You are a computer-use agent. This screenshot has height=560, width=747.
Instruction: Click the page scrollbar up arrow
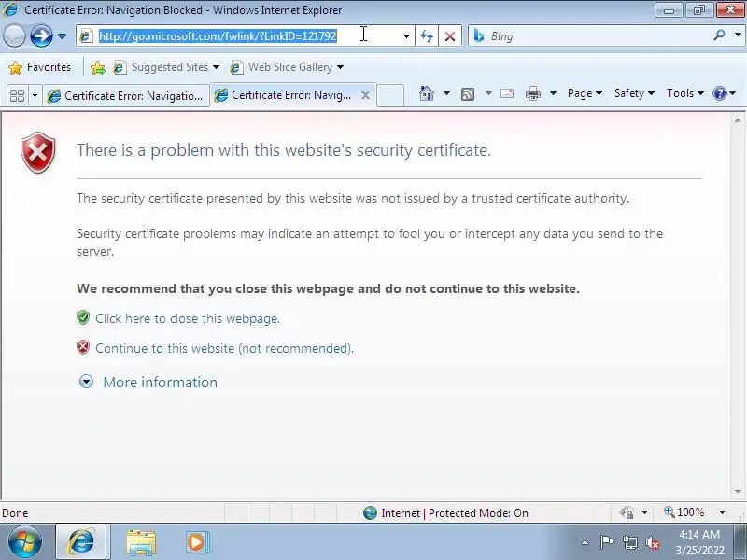pyautogui.click(x=738, y=120)
